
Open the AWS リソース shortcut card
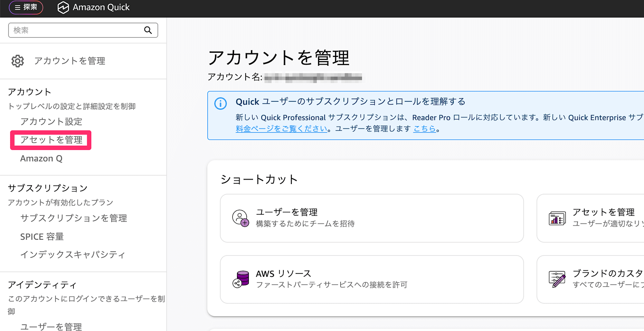click(372, 279)
